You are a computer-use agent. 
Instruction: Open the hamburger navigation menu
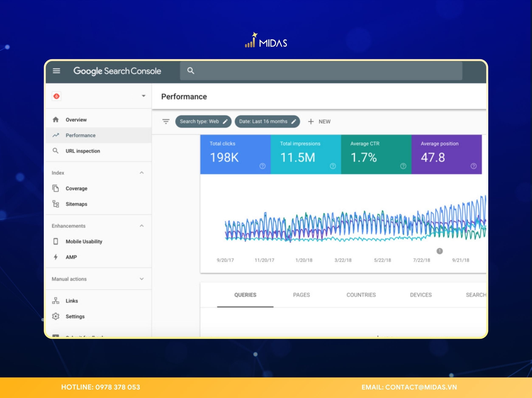coord(56,71)
